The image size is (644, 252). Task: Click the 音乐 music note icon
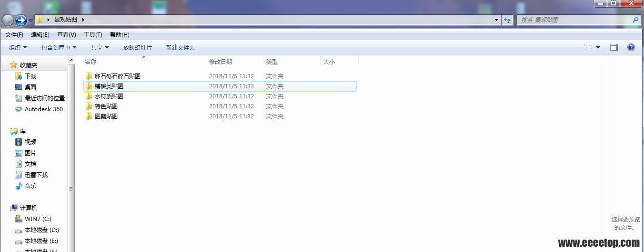(19, 186)
